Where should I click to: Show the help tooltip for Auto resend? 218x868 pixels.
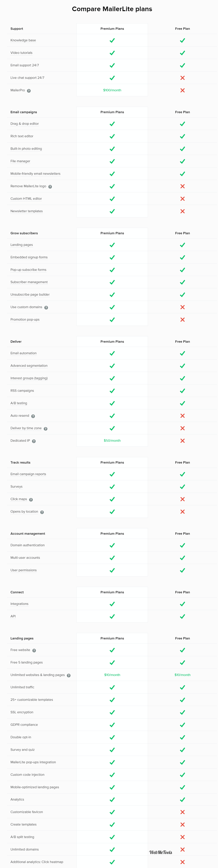[x=33, y=416]
